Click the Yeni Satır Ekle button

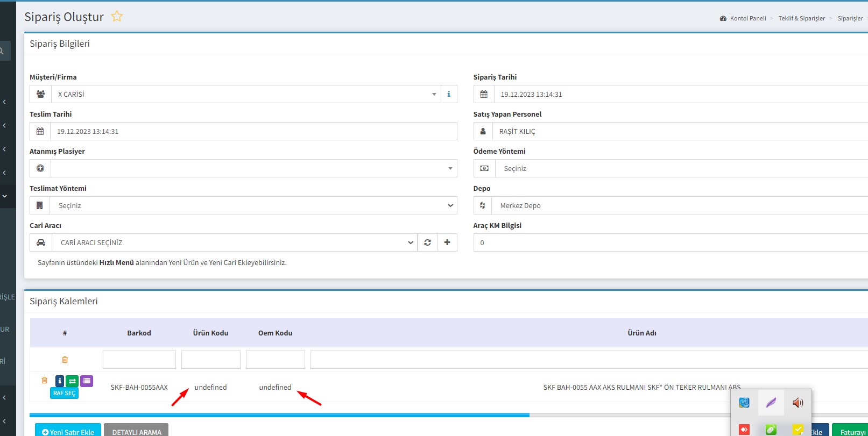pos(68,431)
